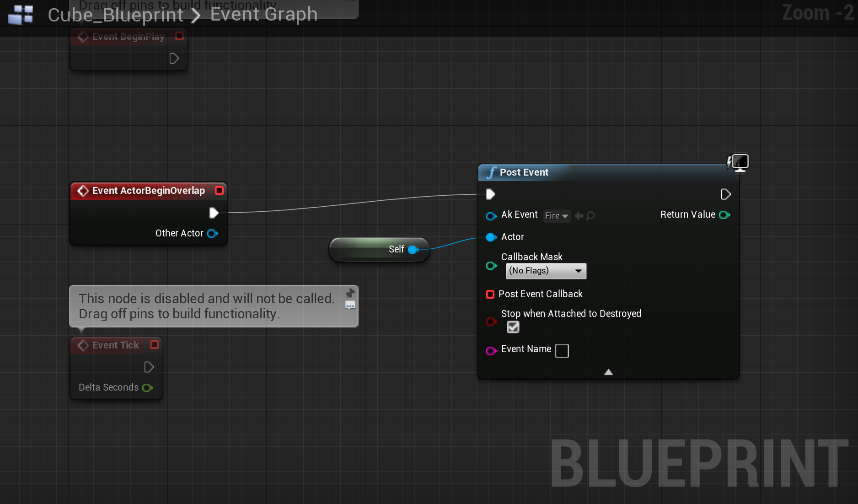Click the red delegate square on Event BeginPlay
Screen dimensions: 858x504
[179, 36]
